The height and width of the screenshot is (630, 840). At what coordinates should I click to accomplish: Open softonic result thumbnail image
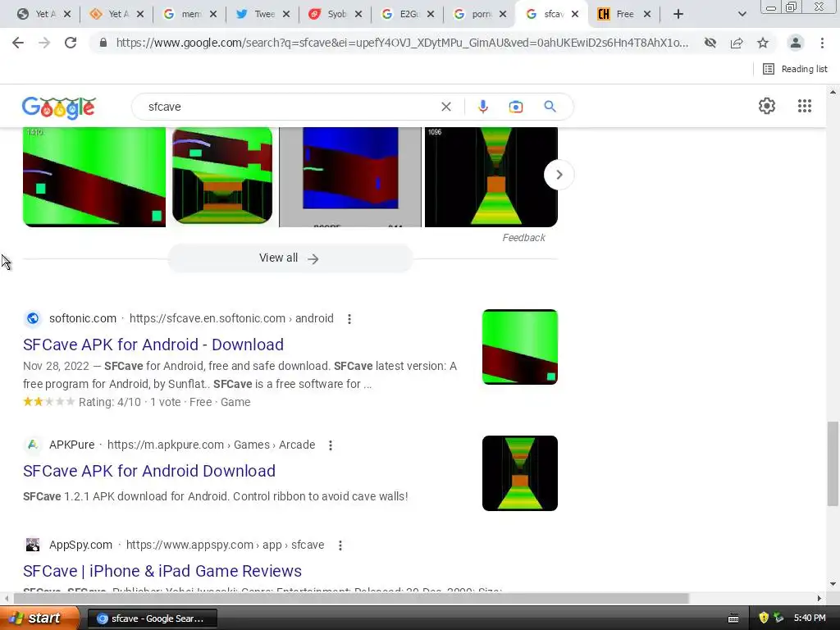519,347
